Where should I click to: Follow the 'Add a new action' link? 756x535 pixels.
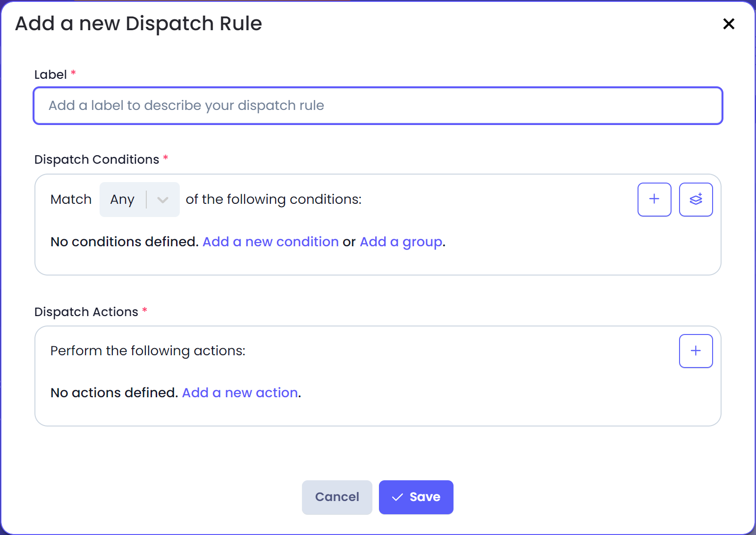(x=240, y=393)
